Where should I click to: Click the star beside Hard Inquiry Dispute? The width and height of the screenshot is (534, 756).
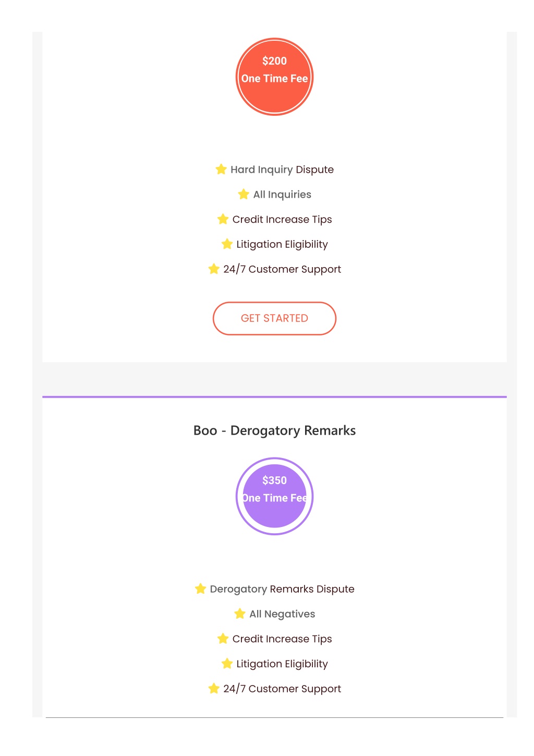(221, 169)
